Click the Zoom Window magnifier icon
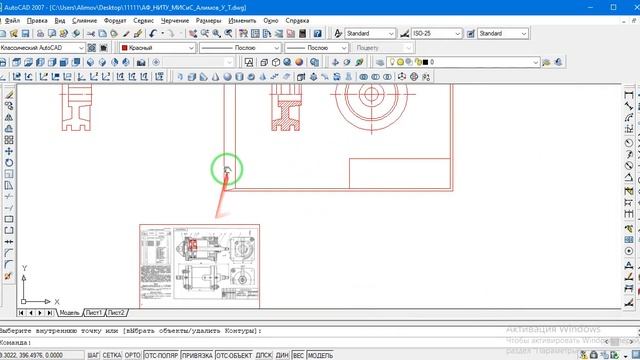 pyautogui.click(x=217, y=33)
